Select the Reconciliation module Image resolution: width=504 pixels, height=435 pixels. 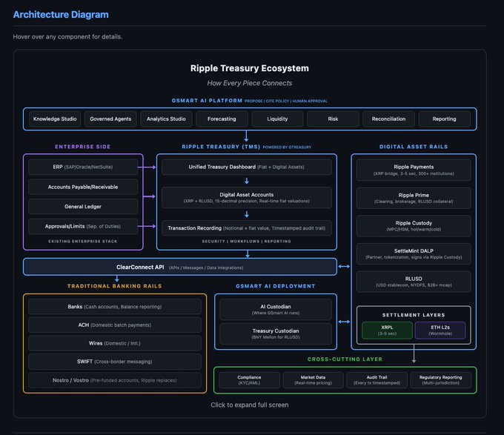[388, 119]
